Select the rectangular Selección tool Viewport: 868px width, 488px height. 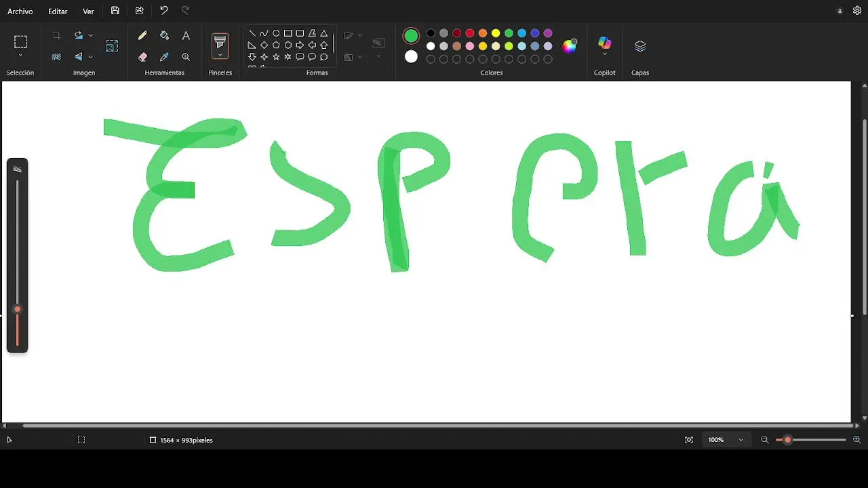pyautogui.click(x=20, y=41)
